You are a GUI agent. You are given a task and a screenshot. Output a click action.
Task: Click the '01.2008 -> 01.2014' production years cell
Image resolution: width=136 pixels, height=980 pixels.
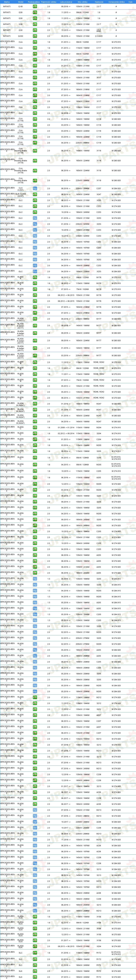coord(66,428)
